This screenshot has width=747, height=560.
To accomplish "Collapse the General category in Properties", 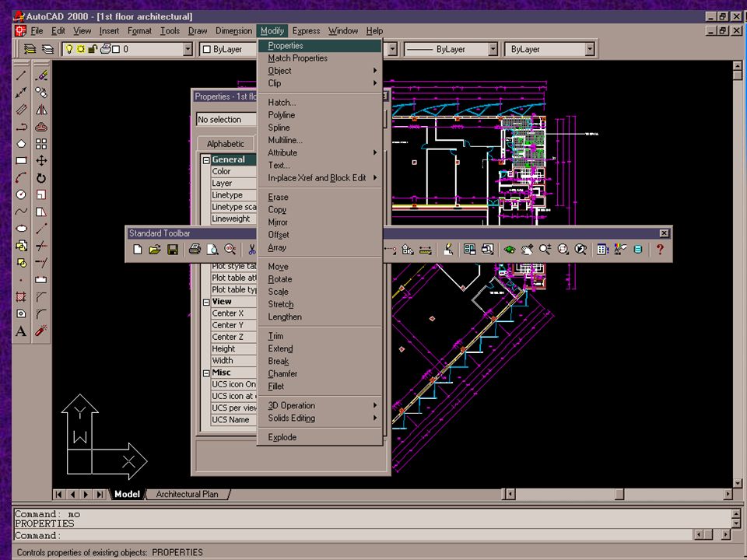I will pos(206,160).
